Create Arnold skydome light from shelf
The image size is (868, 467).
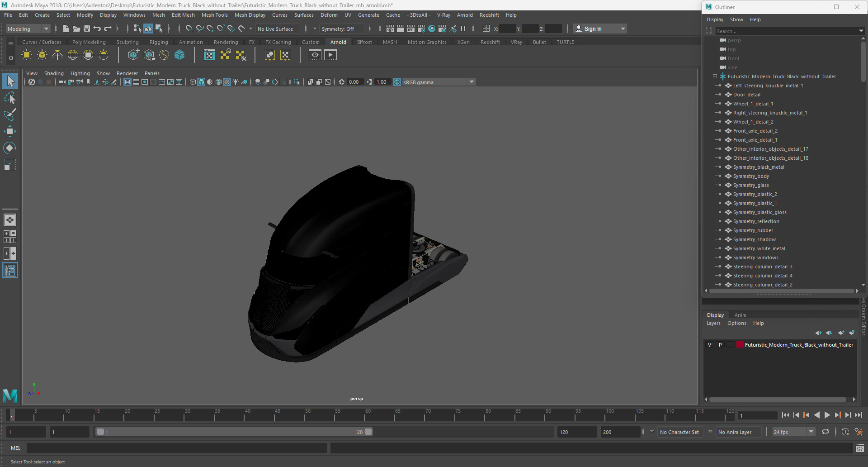click(x=73, y=55)
